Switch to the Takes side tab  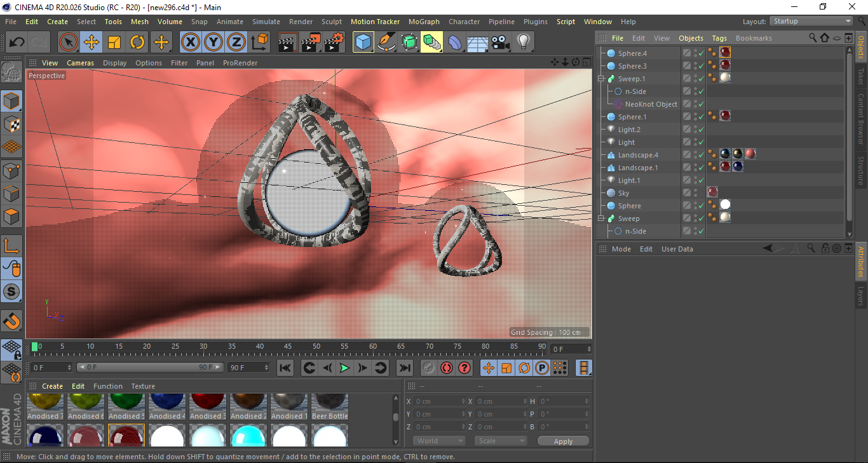[861, 76]
